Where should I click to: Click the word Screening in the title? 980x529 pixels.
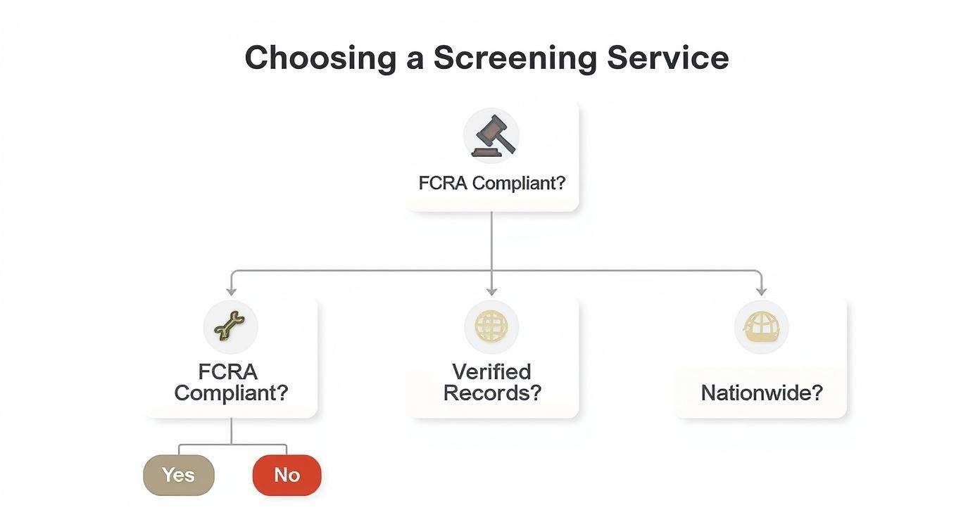514,58
